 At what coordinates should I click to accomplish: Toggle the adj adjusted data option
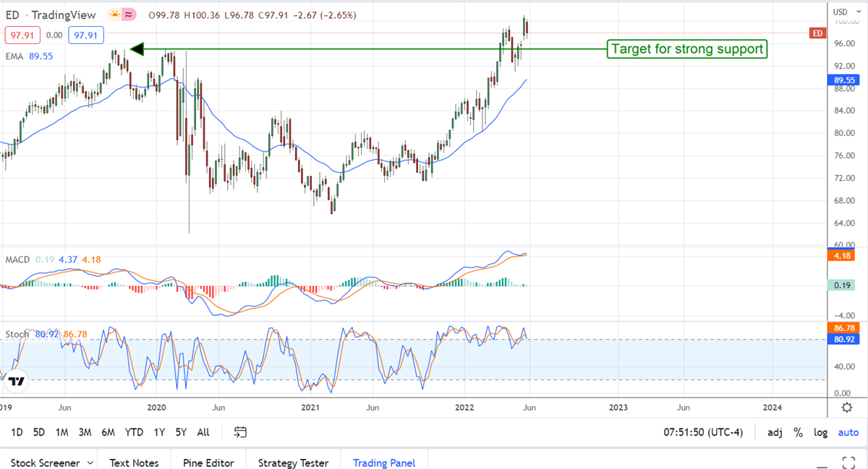tap(775, 432)
